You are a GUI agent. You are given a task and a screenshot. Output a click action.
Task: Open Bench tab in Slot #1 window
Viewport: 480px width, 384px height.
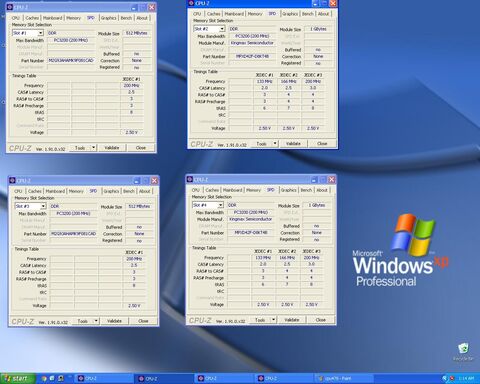(x=126, y=18)
